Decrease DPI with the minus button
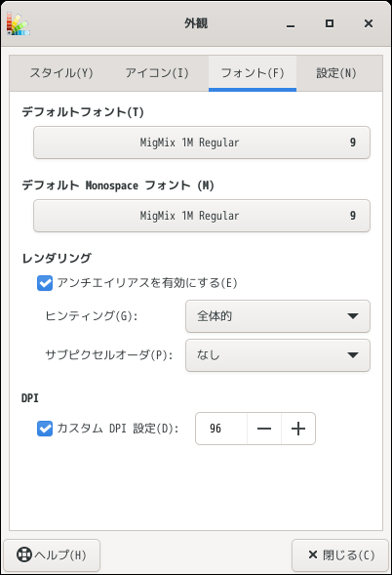Viewport: 392px width, 575px height. [x=264, y=429]
